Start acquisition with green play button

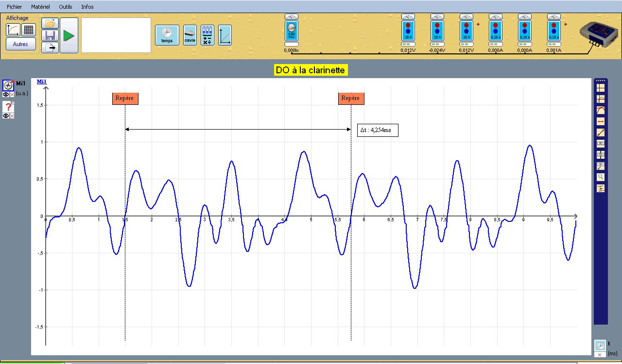(x=69, y=35)
